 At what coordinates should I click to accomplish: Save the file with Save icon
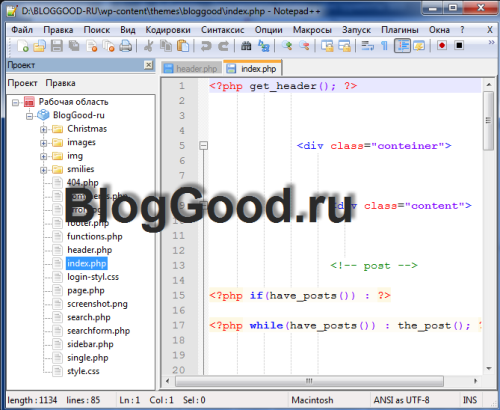click(x=57, y=46)
